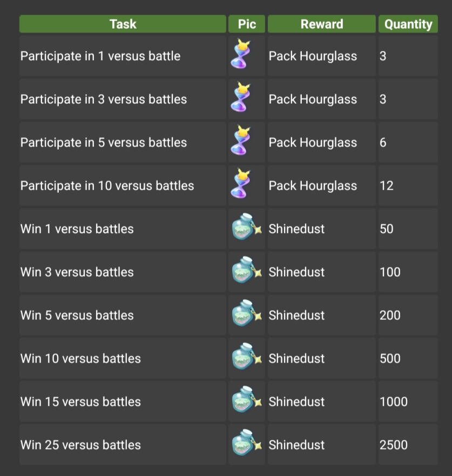Click the "Win 10 versus battles" task cell
Image resolution: width=452 pixels, height=476 pixels.
(x=123, y=359)
